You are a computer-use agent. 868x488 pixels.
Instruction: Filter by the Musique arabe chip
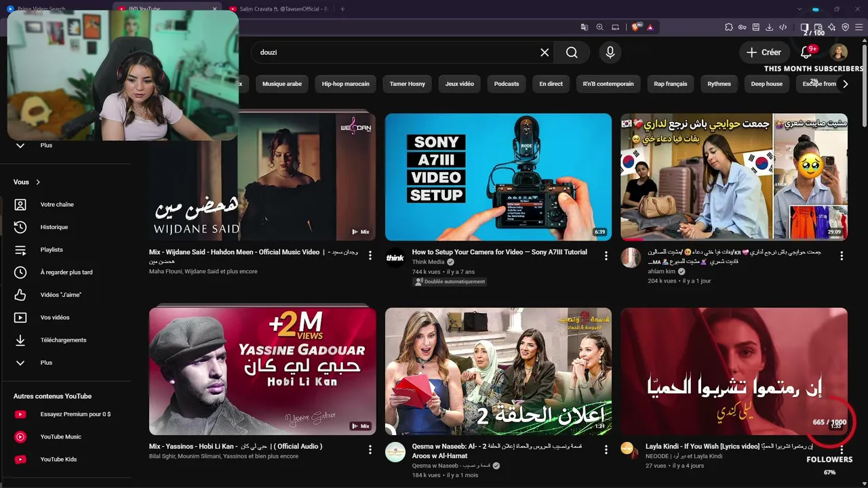282,84
